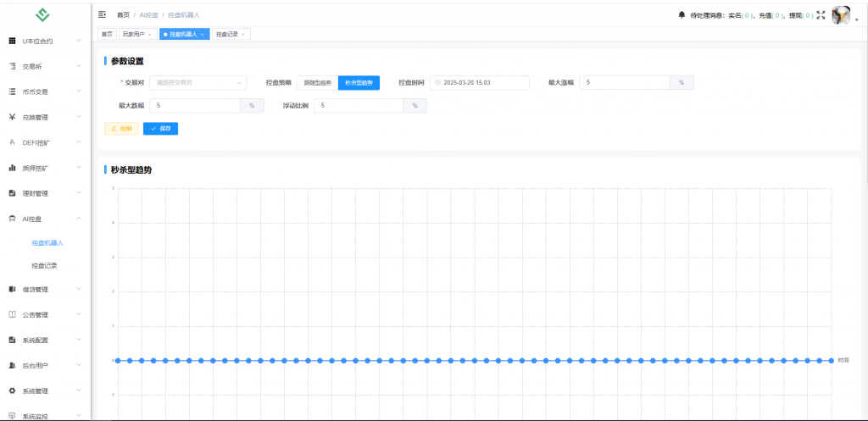Image resolution: width=868 pixels, height=421 pixels.
Task: Click the 公告管理 book icon
Action: [12, 315]
